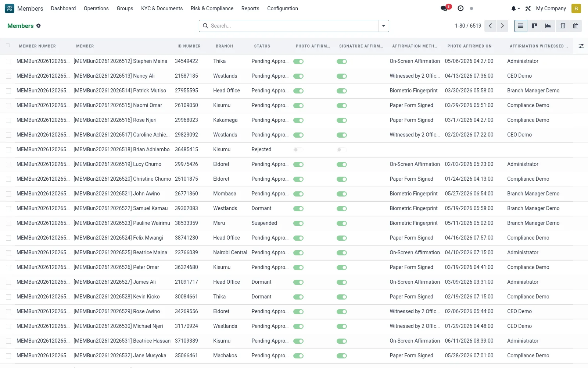Viewport: 588px width, 368px height.
Task: Toggle signature affirmed for Kevin Kioko
Action: pos(342,297)
